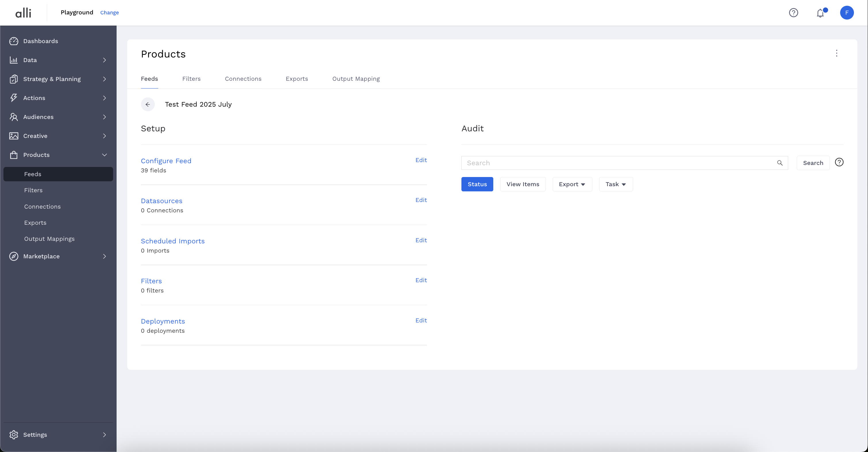Switch to the Connections tab
The height and width of the screenshot is (452, 868).
[243, 79]
